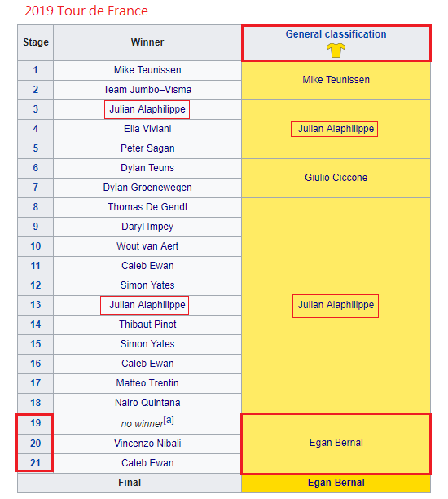Screen dimensions: 448x499
Task: Click Mike Teunissen in Winner column
Action: [x=147, y=70]
